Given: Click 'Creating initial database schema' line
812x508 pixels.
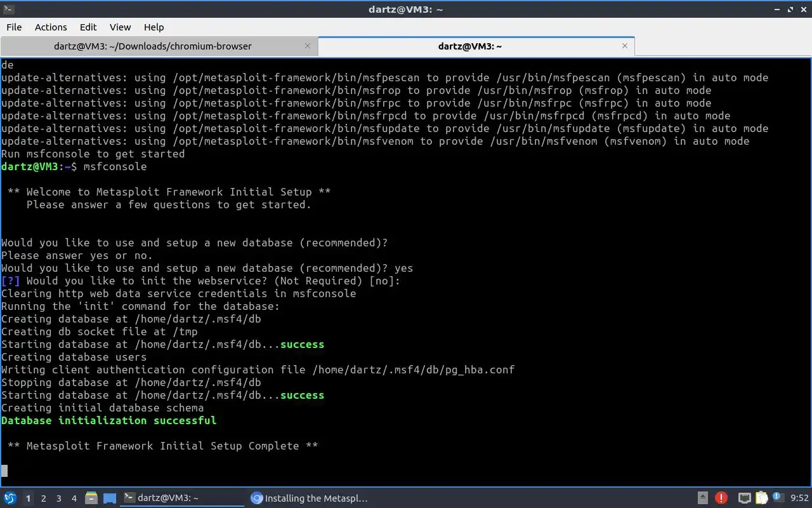Looking at the screenshot, I should 103,408.
